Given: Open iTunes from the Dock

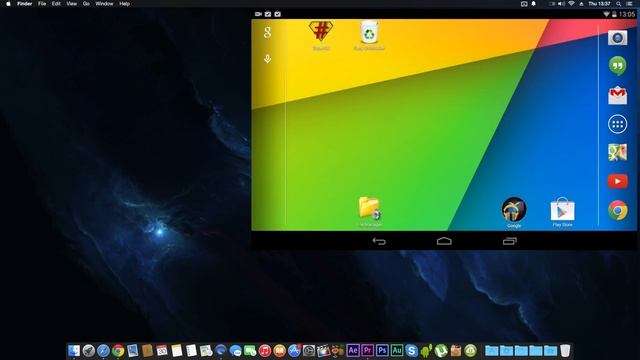Looking at the screenshot, I should 265,350.
